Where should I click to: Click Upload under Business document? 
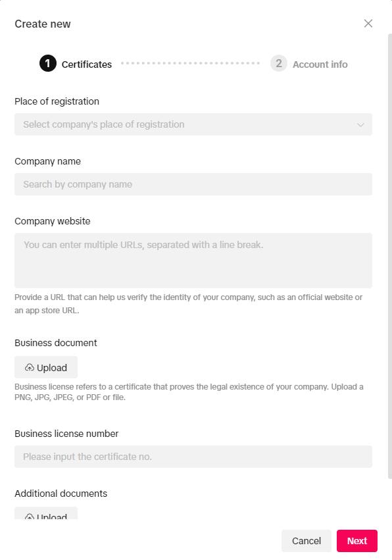click(46, 367)
